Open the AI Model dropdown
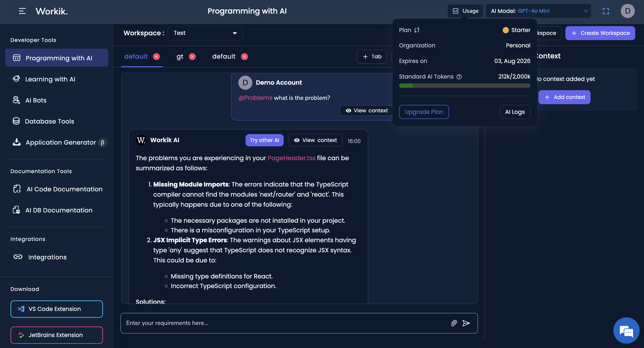Viewport: 644px width, 348px height. [x=538, y=11]
